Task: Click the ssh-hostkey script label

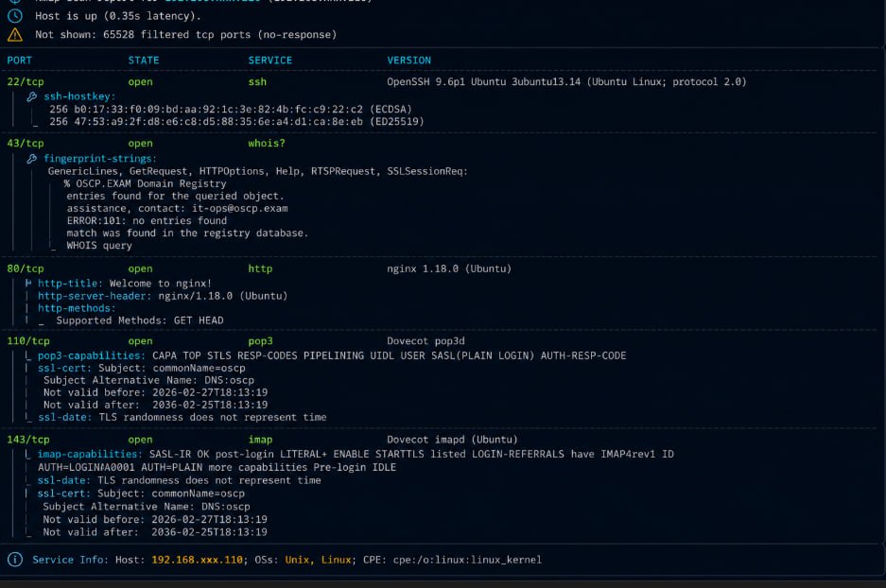Action: (x=79, y=96)
